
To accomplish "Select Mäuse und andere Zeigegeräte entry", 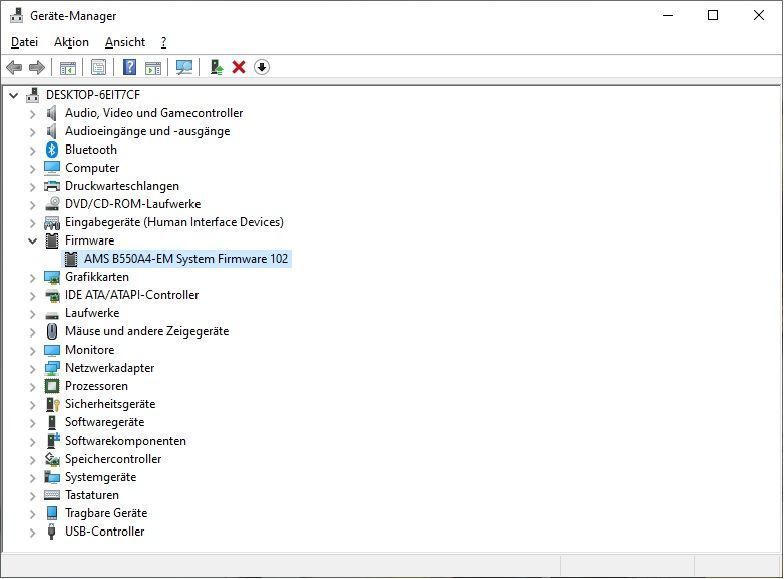I will (x=146, y=331).
